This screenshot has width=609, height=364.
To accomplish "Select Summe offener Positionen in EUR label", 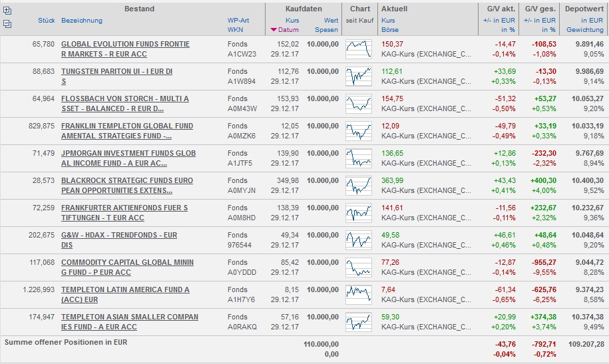I will (66, 342).
